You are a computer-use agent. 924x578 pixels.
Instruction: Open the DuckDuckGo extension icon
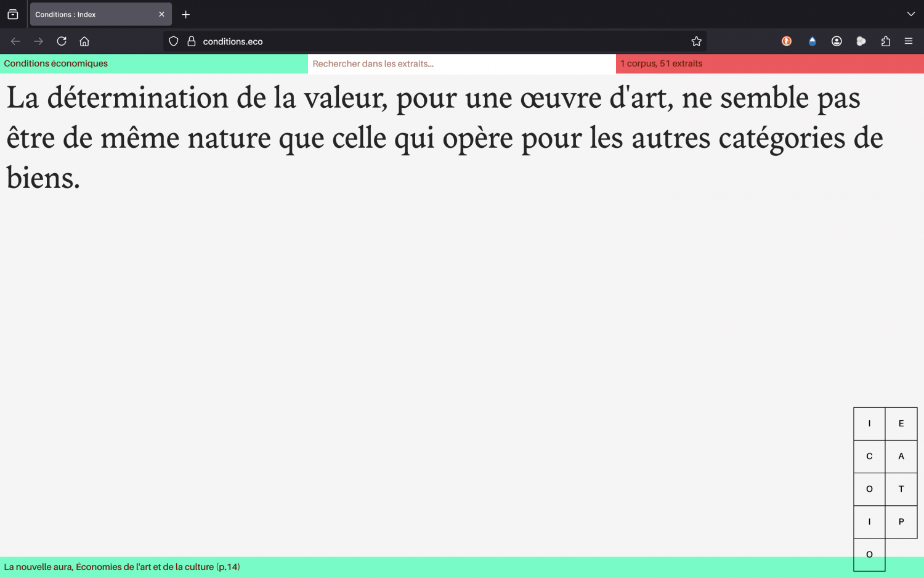tap(787, 41)
